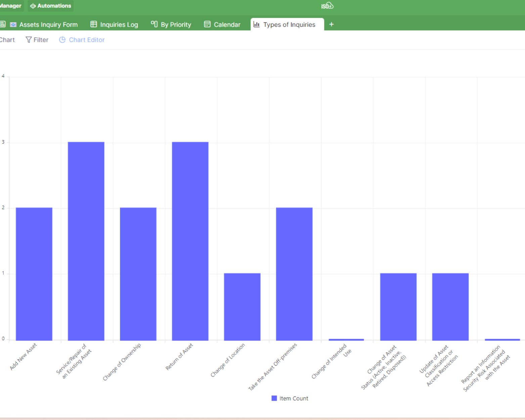Image resolution: width=525 pixels, height=420 pixels.
Task: Select the Add New Asset bar
Action: [34, 274]
